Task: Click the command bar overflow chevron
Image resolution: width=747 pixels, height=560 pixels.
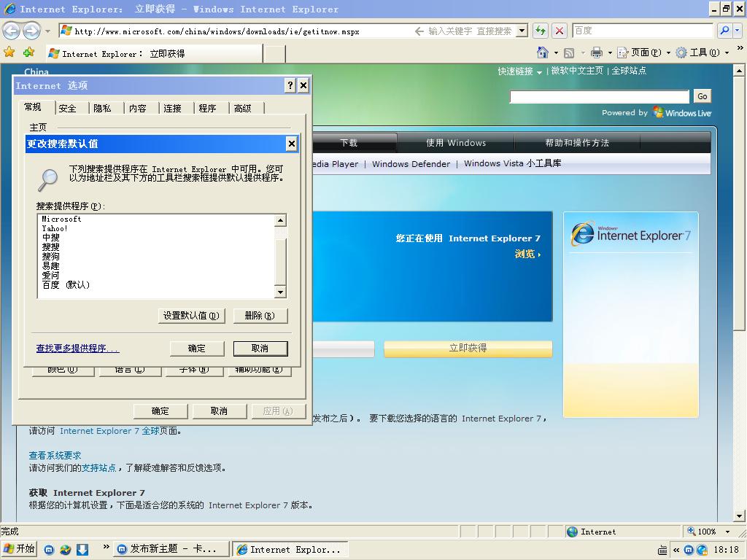Action: tap(740, 47)
